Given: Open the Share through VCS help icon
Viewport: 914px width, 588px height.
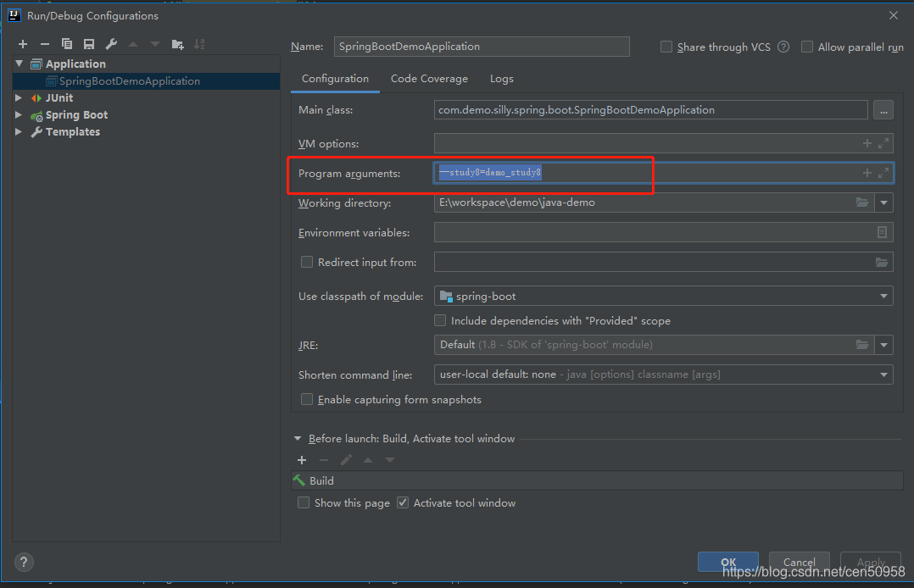Looking at the screenshot, I should coord(784,47).
